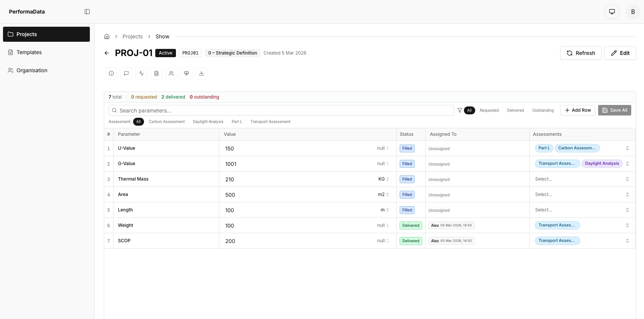644x319 pixels.
Task: Click Part L tag in U-Value row
Action: click(x=544, y=148)
